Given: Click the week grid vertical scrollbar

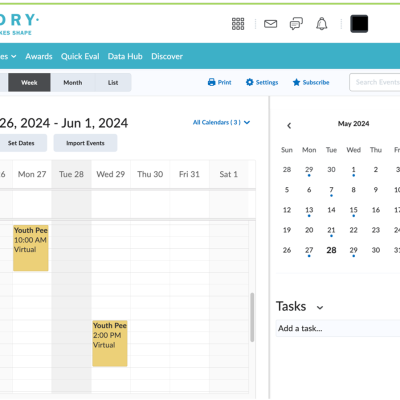Looking at the screenshot, I should pos(252,317).
